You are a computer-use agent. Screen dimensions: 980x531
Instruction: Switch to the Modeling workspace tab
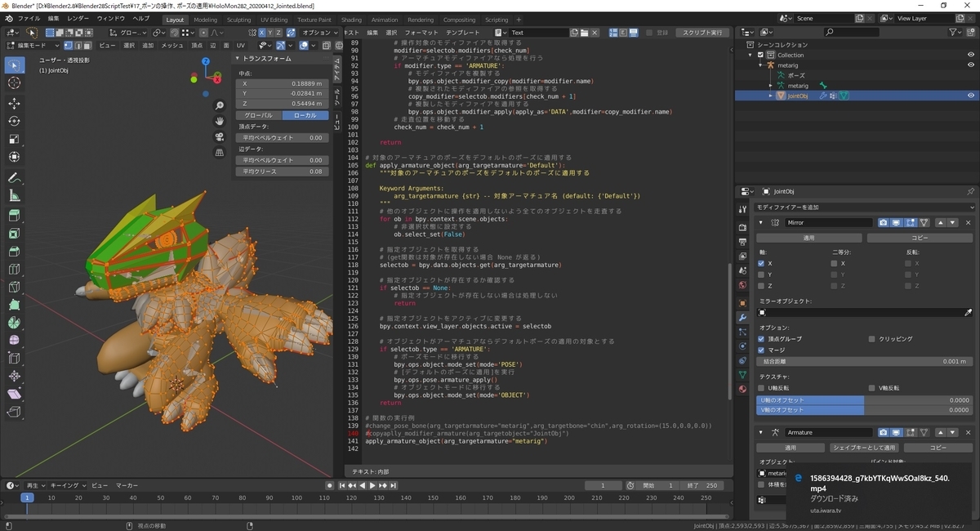point(206,20)
